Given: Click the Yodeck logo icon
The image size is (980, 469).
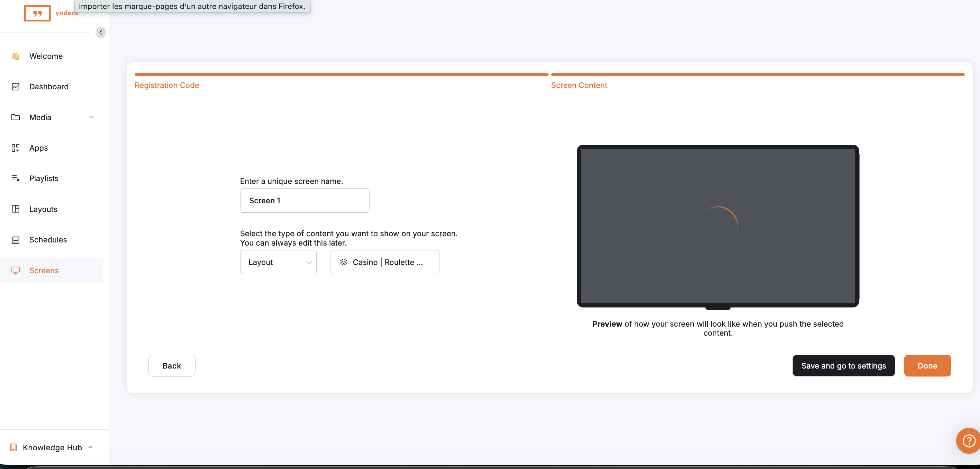Looking at the screenshot, I should tap(37, 13).
